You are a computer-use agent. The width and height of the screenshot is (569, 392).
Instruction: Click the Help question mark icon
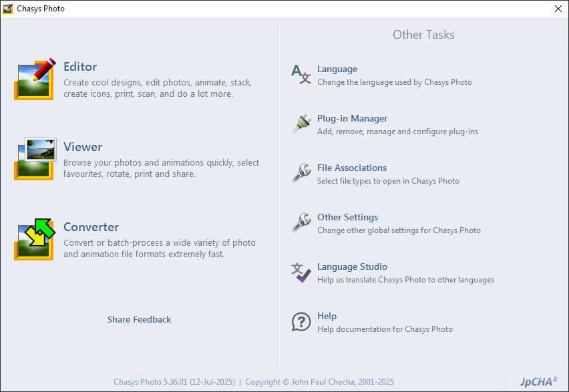(301, 322)
